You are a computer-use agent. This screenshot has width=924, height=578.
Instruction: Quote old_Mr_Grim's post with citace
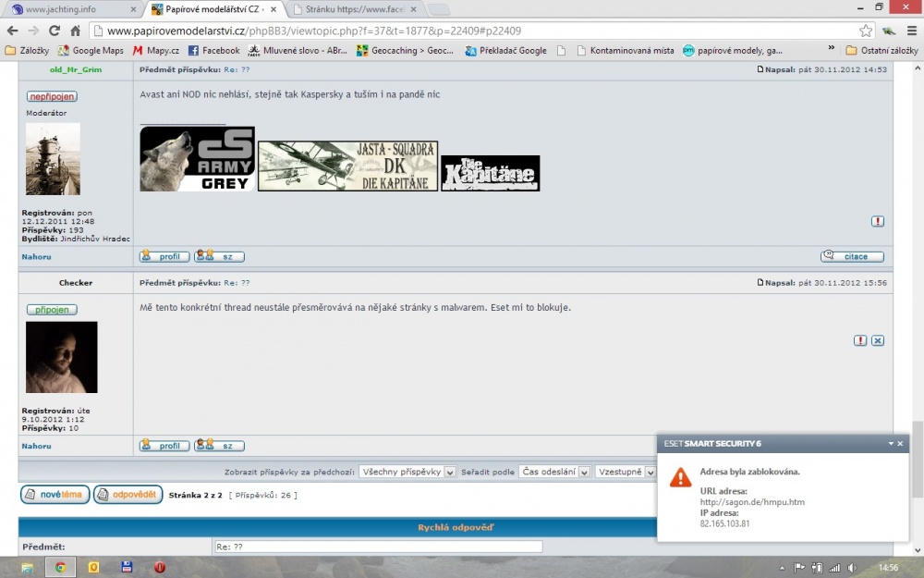[852, 256]
